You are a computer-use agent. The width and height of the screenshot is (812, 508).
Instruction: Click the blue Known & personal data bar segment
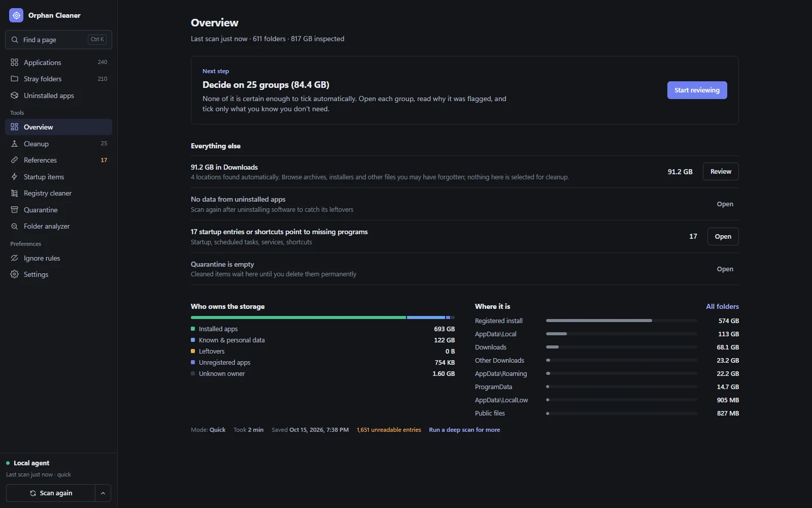pos(426,317)
